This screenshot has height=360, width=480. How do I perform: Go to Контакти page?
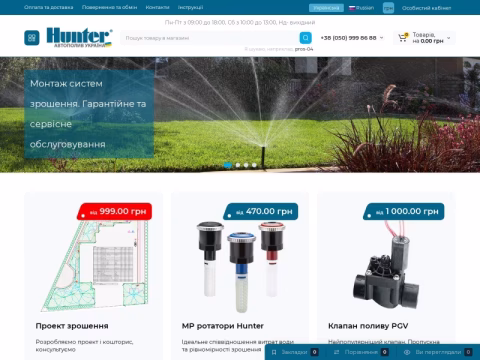point(157,7)
